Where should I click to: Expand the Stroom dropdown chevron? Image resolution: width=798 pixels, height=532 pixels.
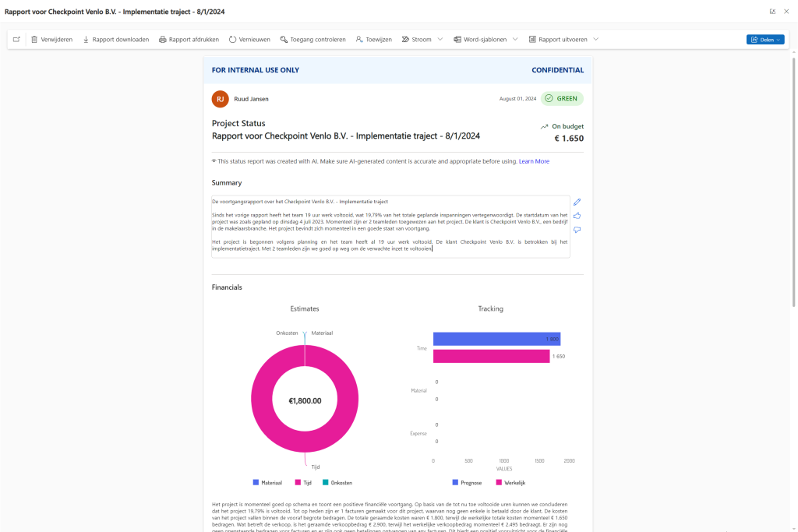click(x=440, y=39)
